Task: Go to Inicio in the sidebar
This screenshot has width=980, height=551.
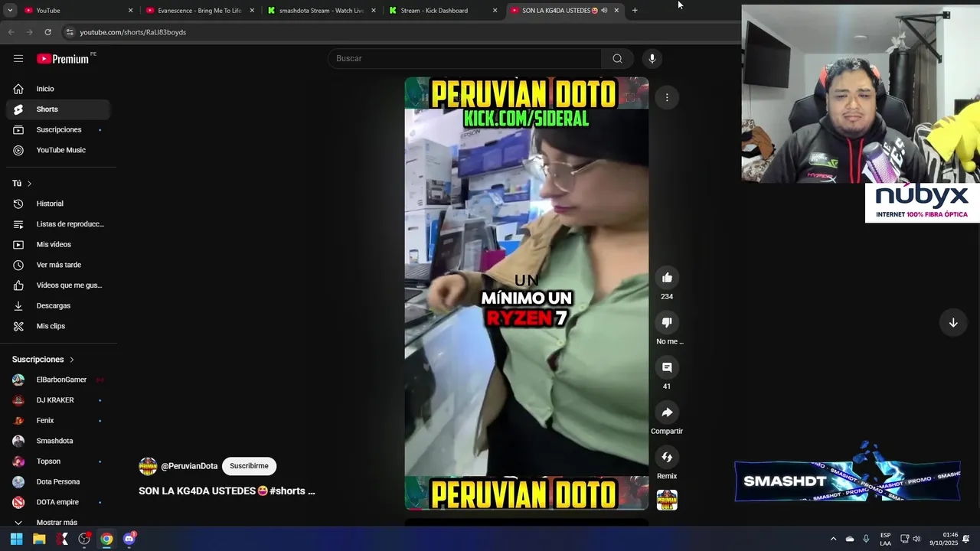Action: point(58,89)
